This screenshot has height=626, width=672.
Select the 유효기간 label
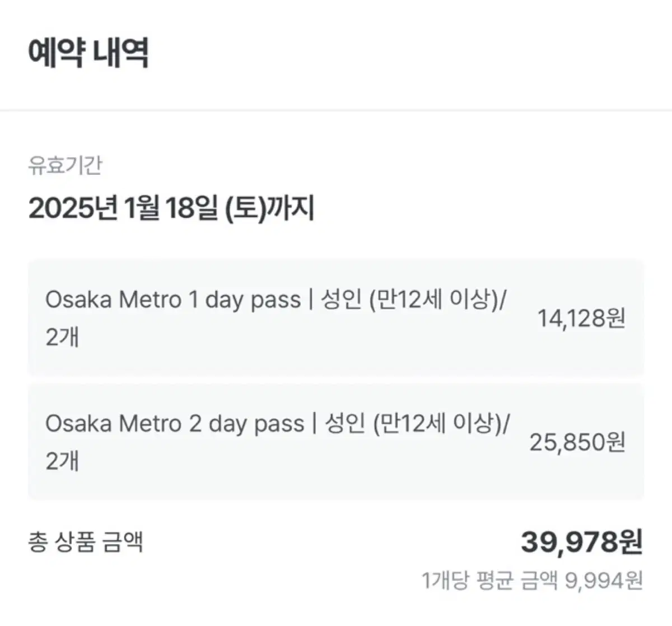tap(65, 166)
